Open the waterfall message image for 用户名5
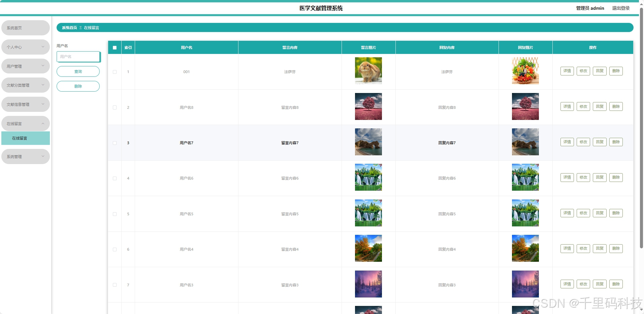The image size is (644, 314). click(368, 213)
